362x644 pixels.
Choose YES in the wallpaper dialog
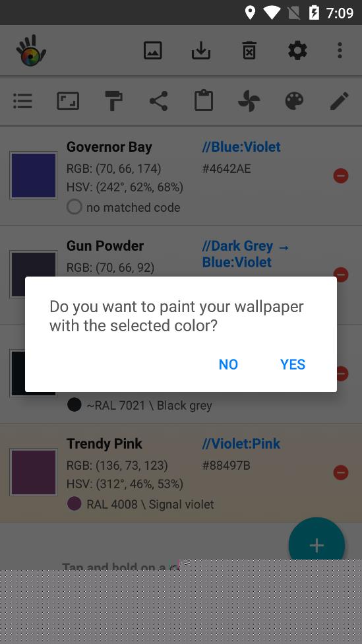[x=293, y=364]
